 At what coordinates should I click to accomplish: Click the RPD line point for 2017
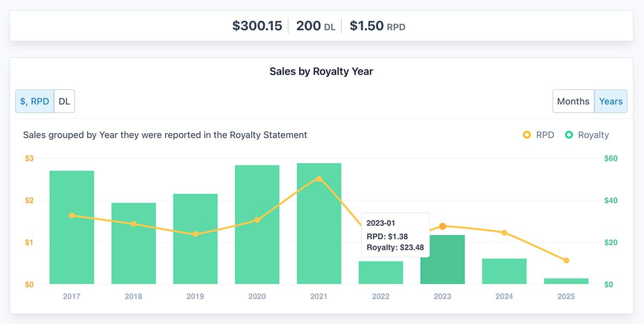coord(72,215)
